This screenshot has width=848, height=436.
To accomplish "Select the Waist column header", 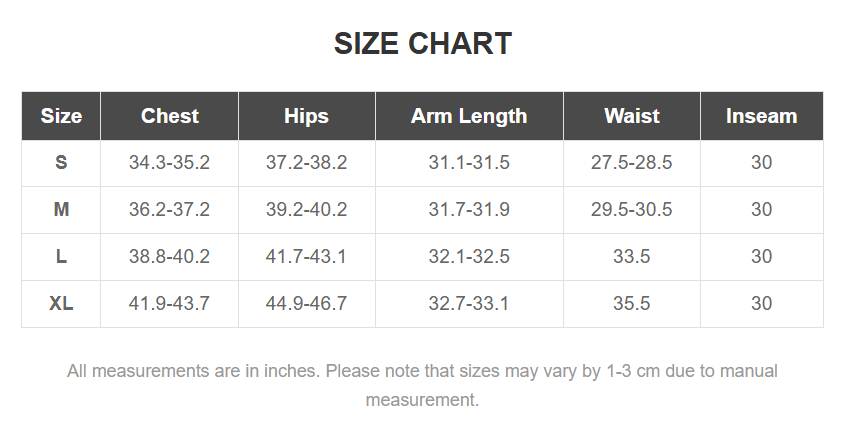I will tap(632, 116).
